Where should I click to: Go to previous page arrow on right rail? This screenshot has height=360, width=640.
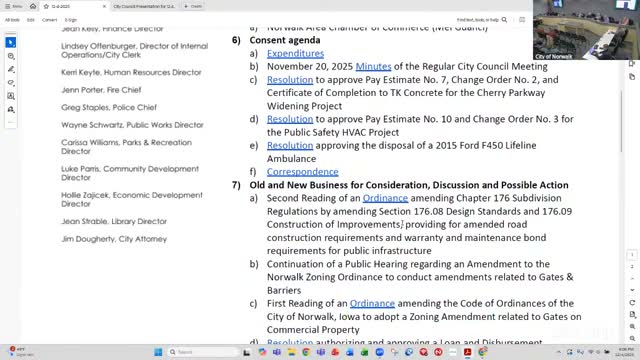click(x=632, y=278)
